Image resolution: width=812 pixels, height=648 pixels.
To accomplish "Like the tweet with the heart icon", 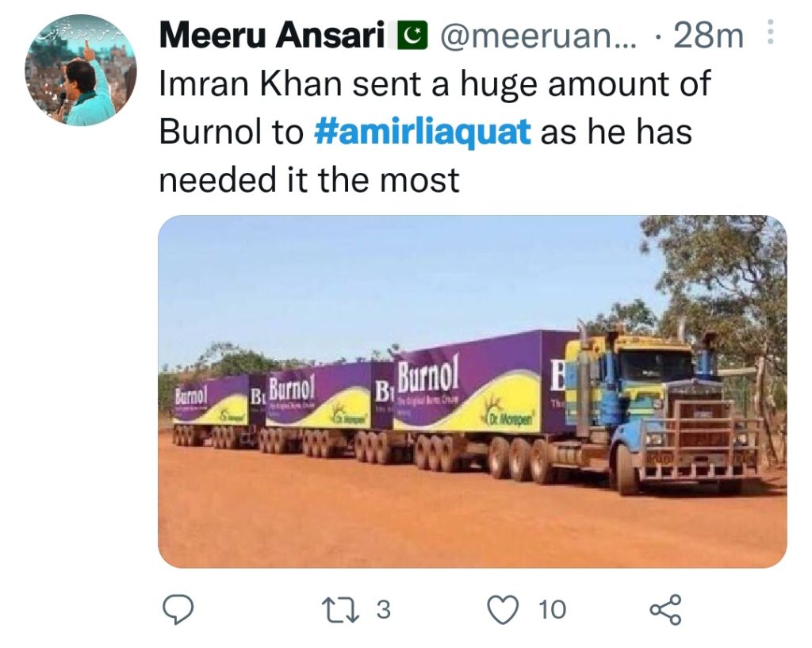I will click(504, 610).
